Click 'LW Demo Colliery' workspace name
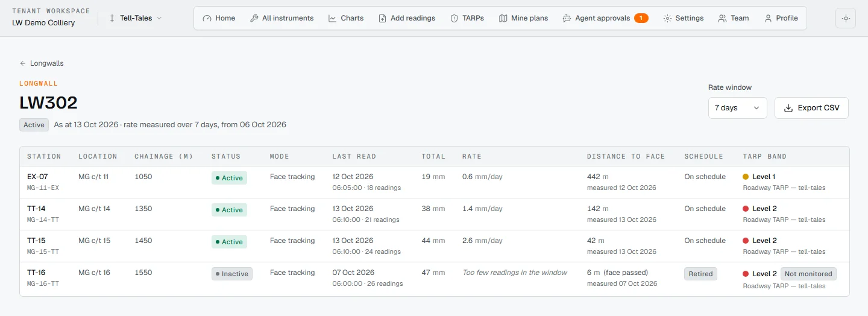The image size is (868, 316). tap(43, 23)
